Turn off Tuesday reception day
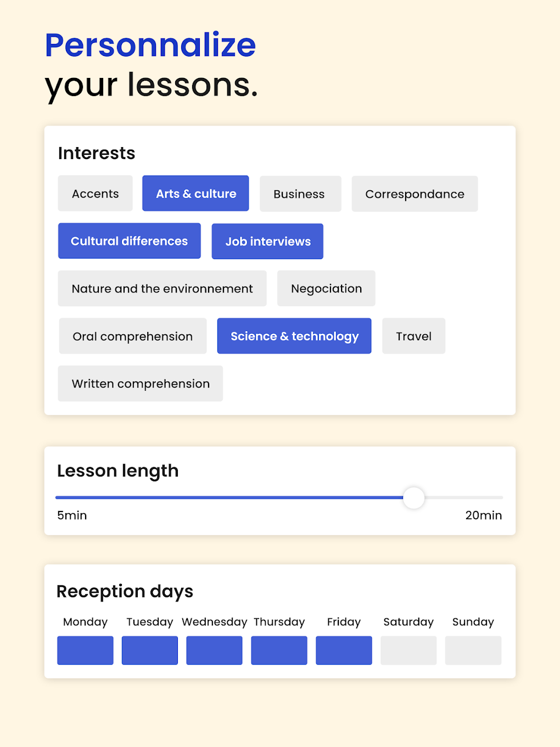 click(x=149, y=650)
